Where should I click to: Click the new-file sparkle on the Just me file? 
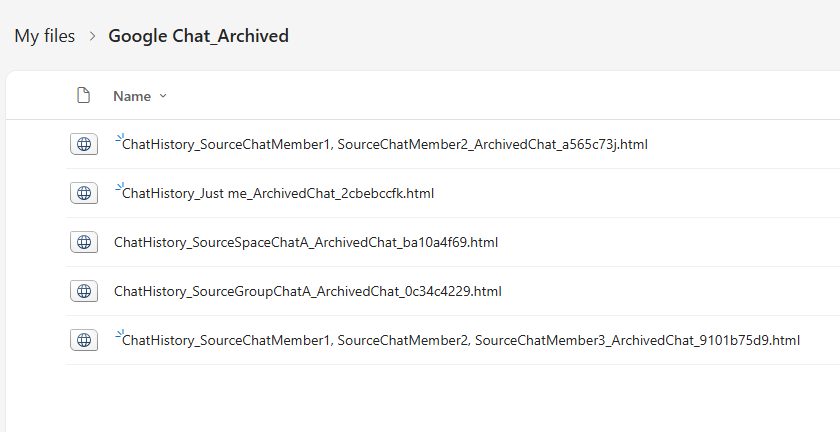119,187
